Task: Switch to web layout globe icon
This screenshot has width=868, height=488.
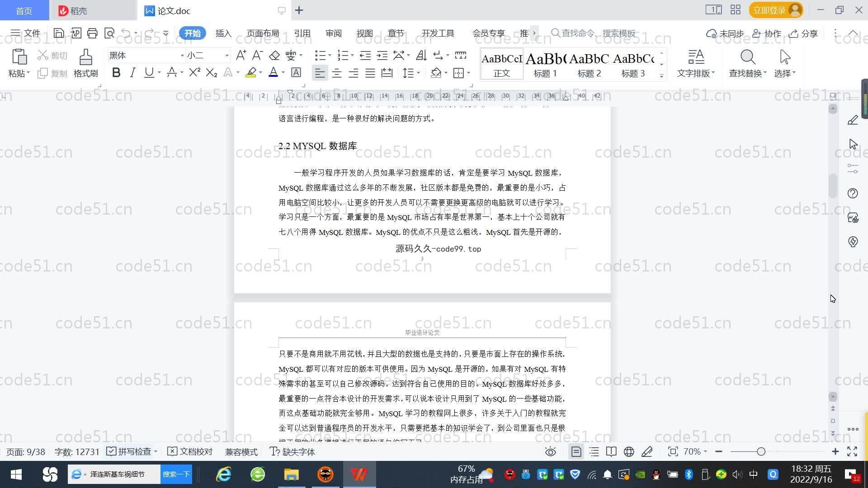Action: click(629, 451)
